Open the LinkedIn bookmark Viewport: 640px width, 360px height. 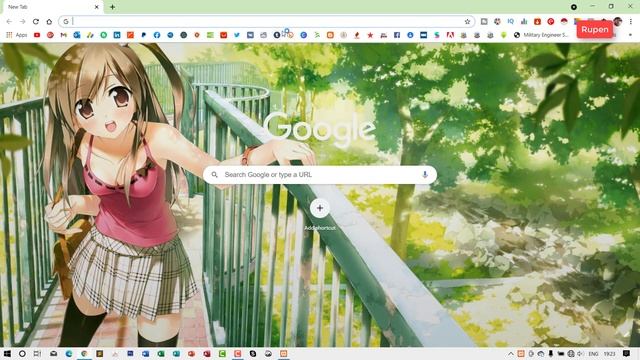click(117, 35)
